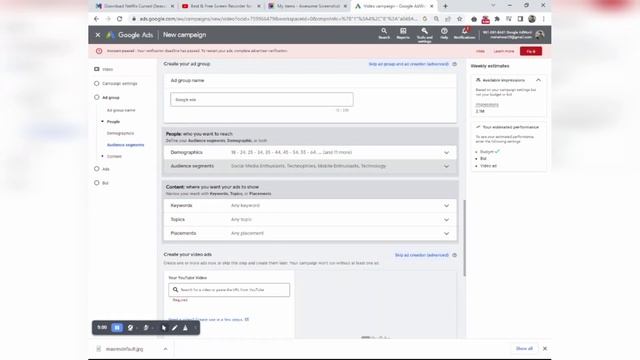The width and height of the screenshot is (640, 360).
Task: Close the New campaign page with X
Action: click(x=98, y=35)
